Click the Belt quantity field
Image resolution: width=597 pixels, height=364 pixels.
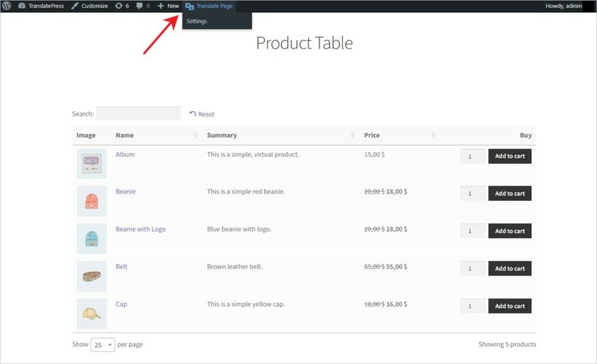[x=473, y=269]
